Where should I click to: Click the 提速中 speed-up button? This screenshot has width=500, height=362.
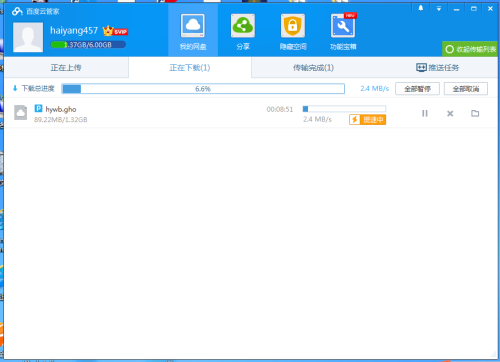pyautogui.click(x=367, y=120)
